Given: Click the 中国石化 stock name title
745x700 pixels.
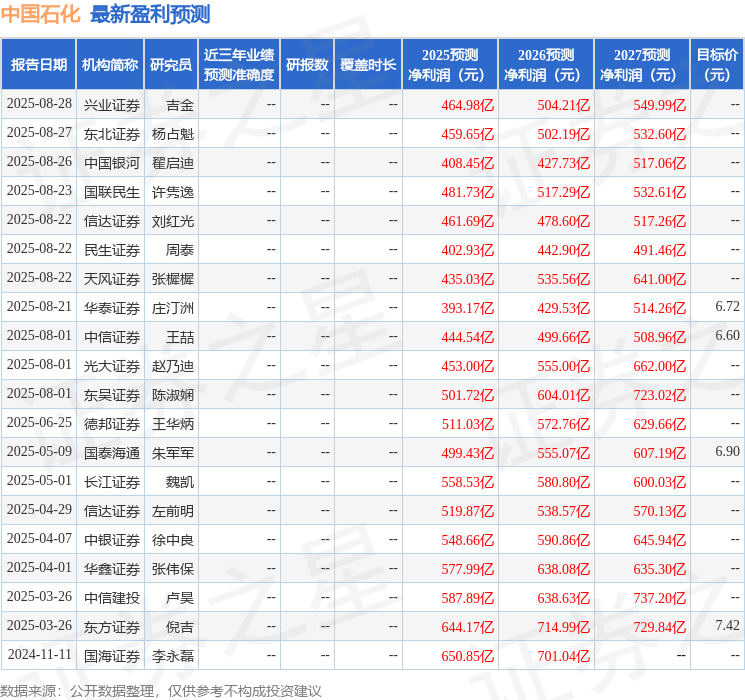Looking at the screenshot, I should pyautogui.click(x=41, y=14).
